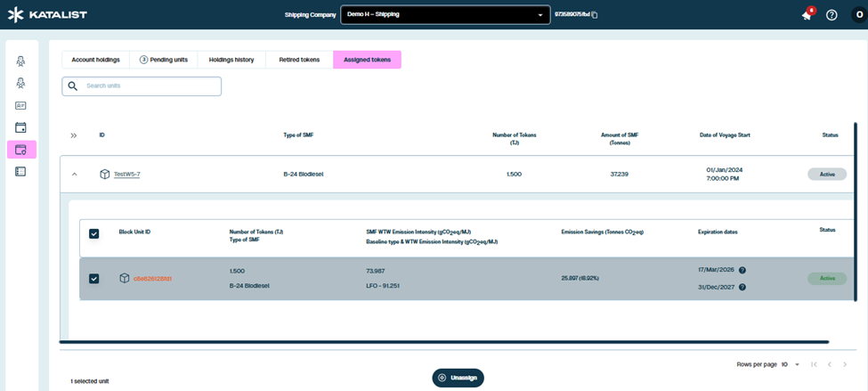Open the Retired tokens tab
Screen dimensions: 868x391
pos(299,60)
